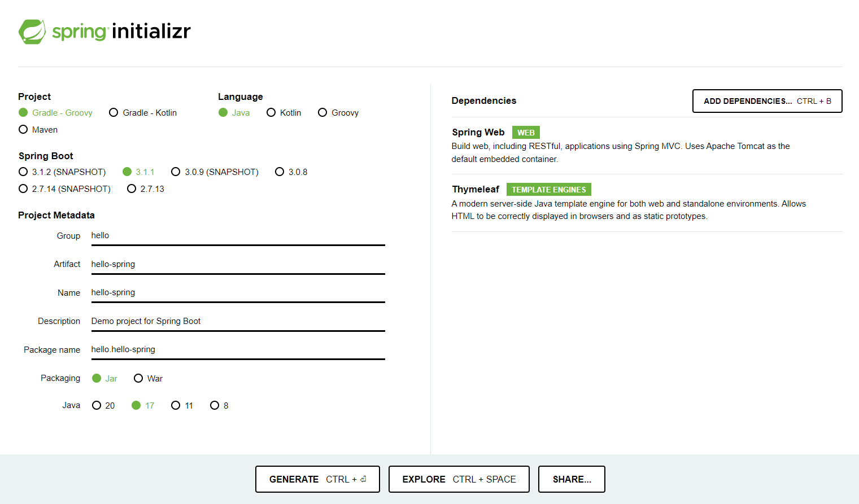The image size is (859, 504).
Task: Click the Dependencies heading
Action: tap(484, 101)
